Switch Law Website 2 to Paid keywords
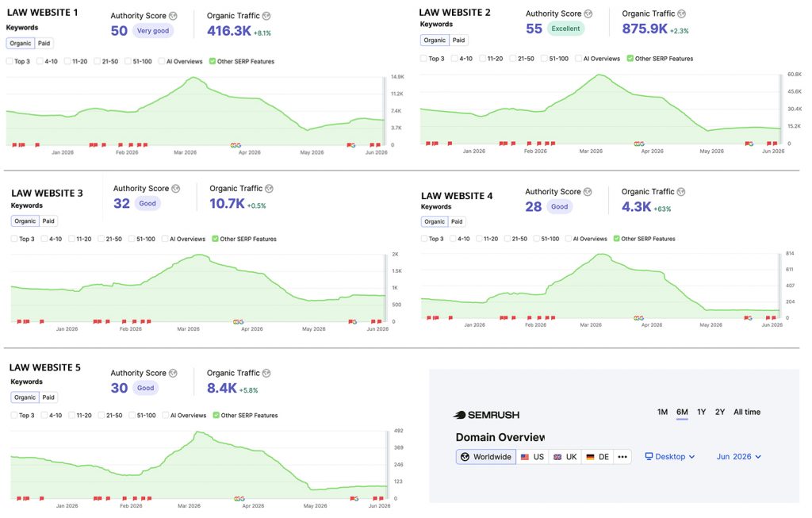The height and width of the screenshot is (518, 812). (x=458, y=40)
